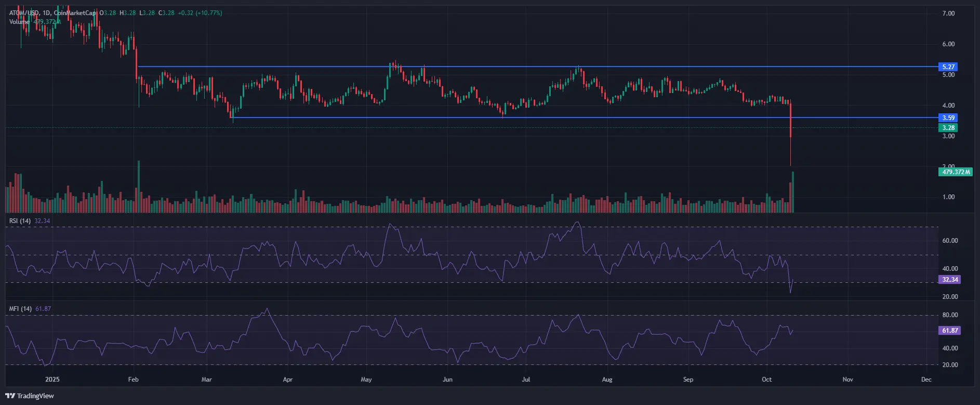
Task: Click the Jun label on the time axis
Action: tap(447, 380)
